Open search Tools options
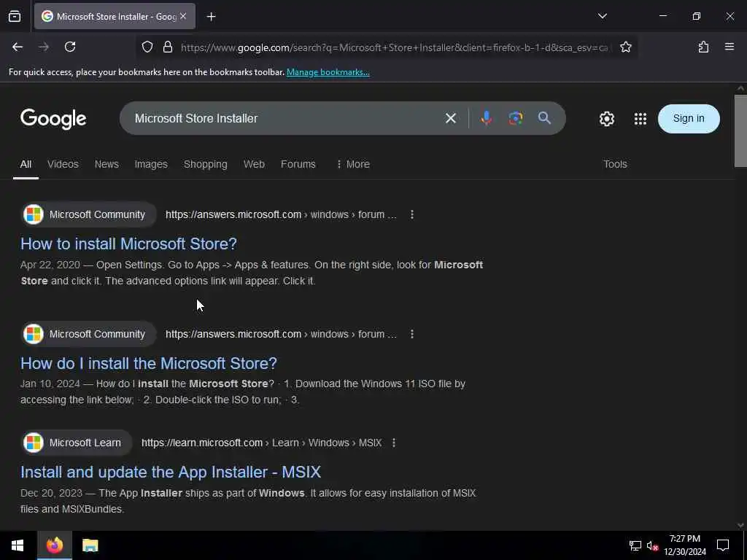This screenshot has width=747, height=560. point(615,164)
